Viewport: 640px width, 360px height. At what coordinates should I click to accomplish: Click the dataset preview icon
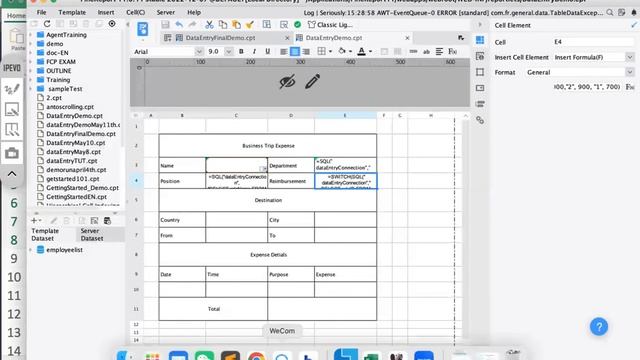click(94, 220)
